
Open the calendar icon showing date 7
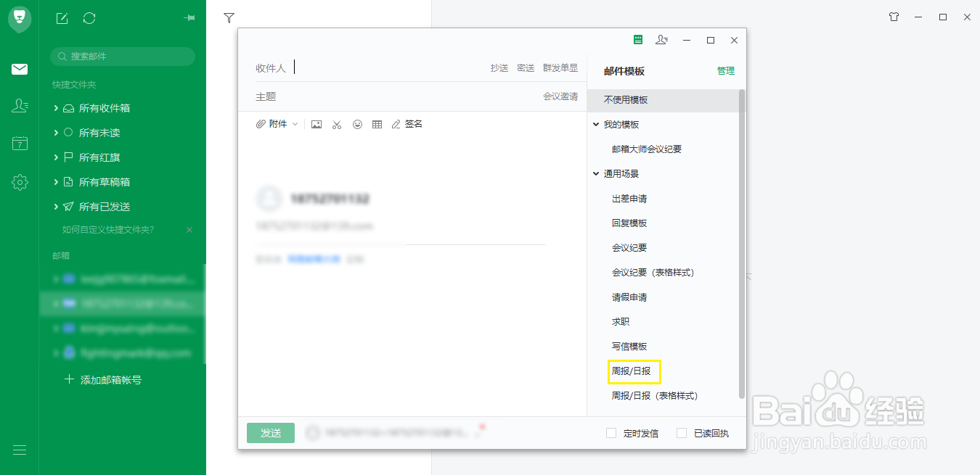tap(19, 143)
